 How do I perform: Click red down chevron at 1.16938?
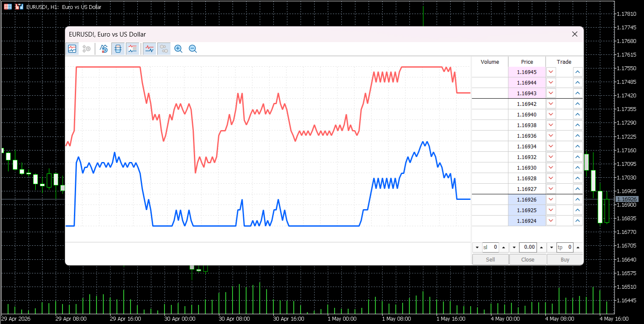point(551,125)
